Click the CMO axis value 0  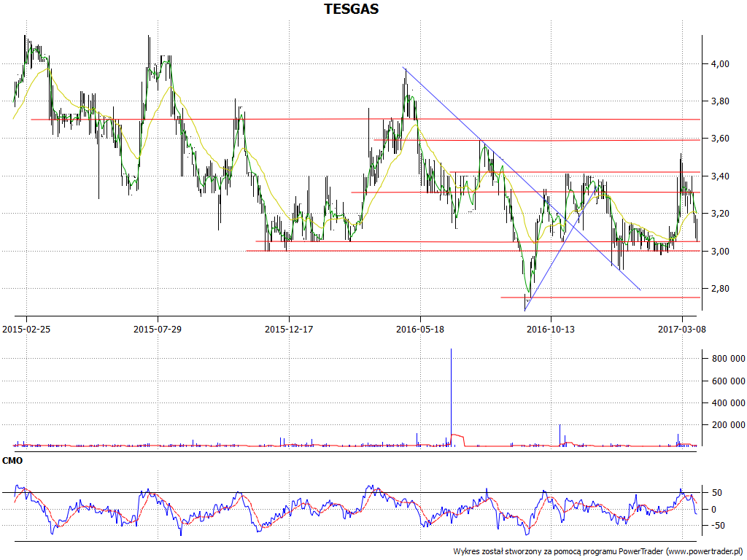[713, 509]
